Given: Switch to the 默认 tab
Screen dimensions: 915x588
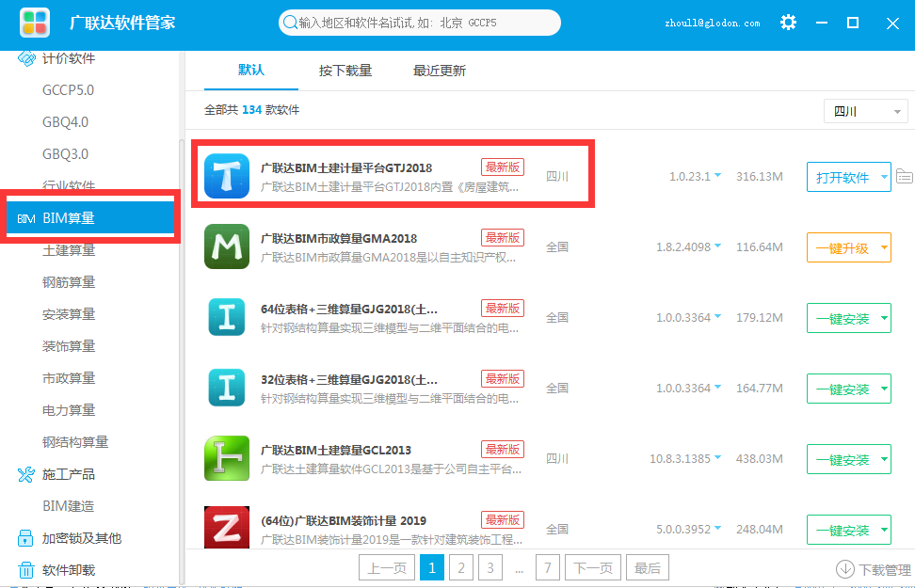Looking at the screenshot, I should 251,70.
